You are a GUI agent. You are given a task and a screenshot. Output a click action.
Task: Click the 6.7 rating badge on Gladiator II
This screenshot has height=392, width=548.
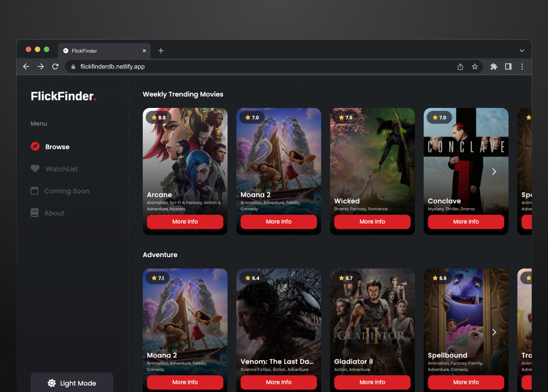point(346,278)
